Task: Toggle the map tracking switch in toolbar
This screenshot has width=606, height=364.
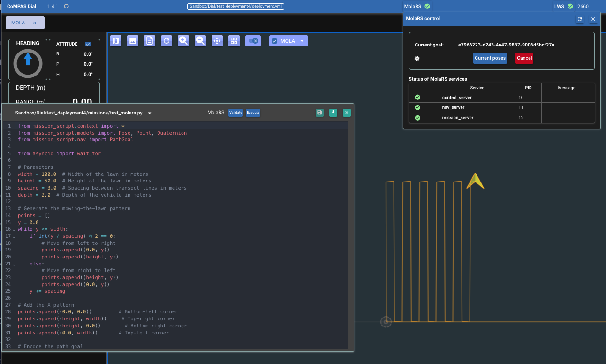Action: 253,41
